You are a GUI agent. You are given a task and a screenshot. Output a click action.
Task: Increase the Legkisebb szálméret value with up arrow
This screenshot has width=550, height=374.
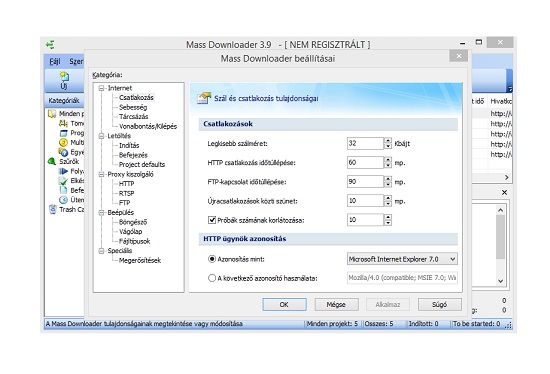[x=388, y=140]
